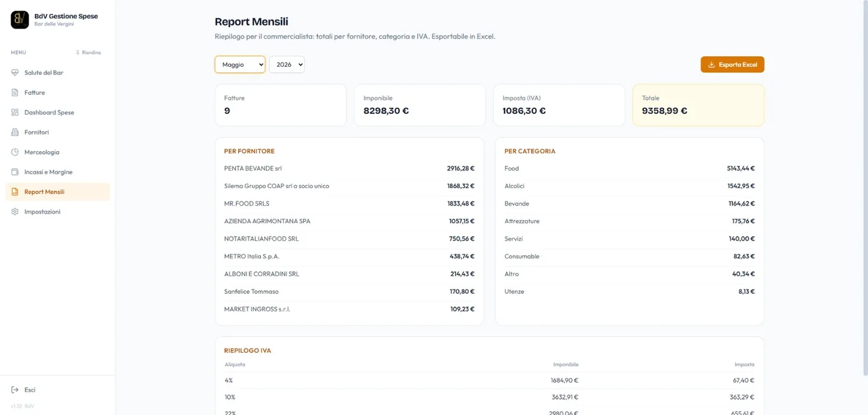The image size is (868, 415).
Task: Click the PENTA BEVANDE srl row
Action: click(x=349, y=168)
